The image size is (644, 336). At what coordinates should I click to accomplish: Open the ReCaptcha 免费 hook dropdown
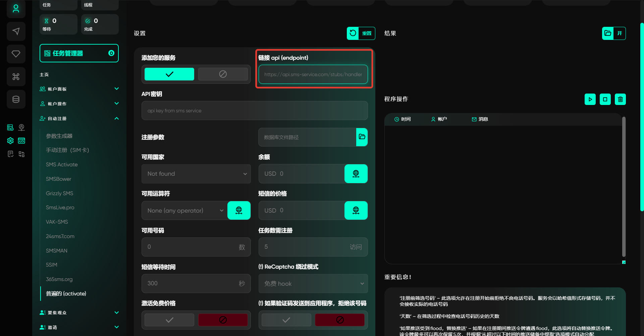pos(313,284)
